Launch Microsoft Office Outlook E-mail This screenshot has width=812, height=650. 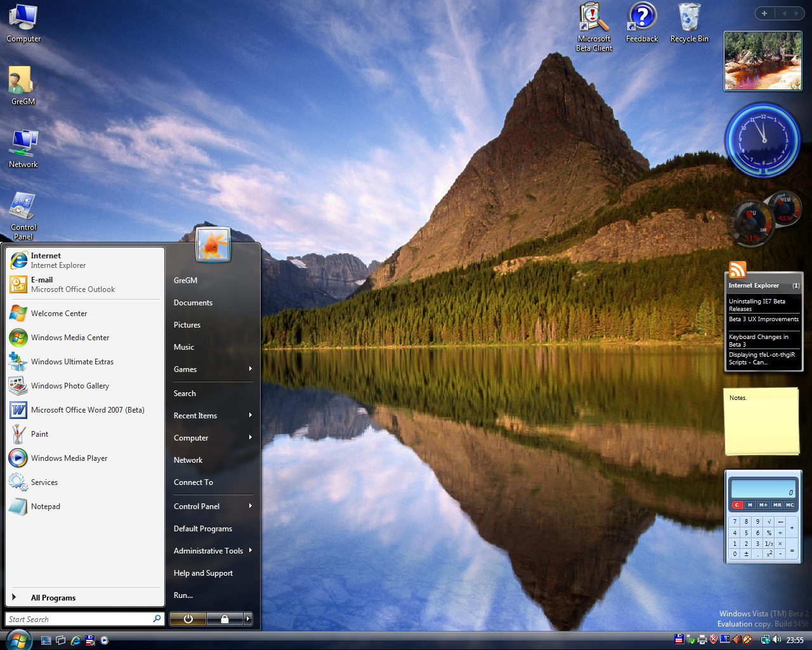[x=85, y=284]
